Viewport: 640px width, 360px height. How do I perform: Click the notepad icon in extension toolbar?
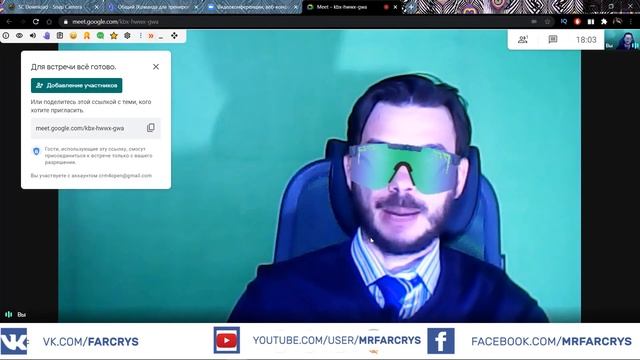point(60,36)
